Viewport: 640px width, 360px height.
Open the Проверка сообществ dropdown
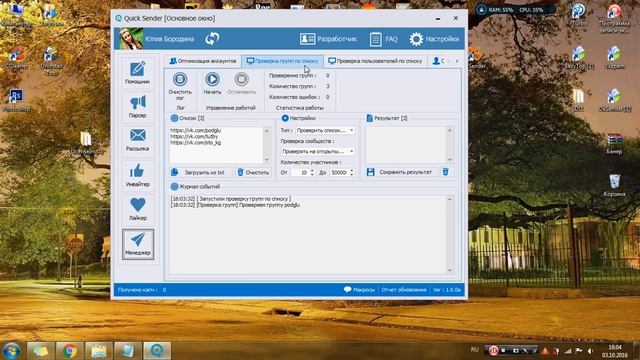point(317,151)
